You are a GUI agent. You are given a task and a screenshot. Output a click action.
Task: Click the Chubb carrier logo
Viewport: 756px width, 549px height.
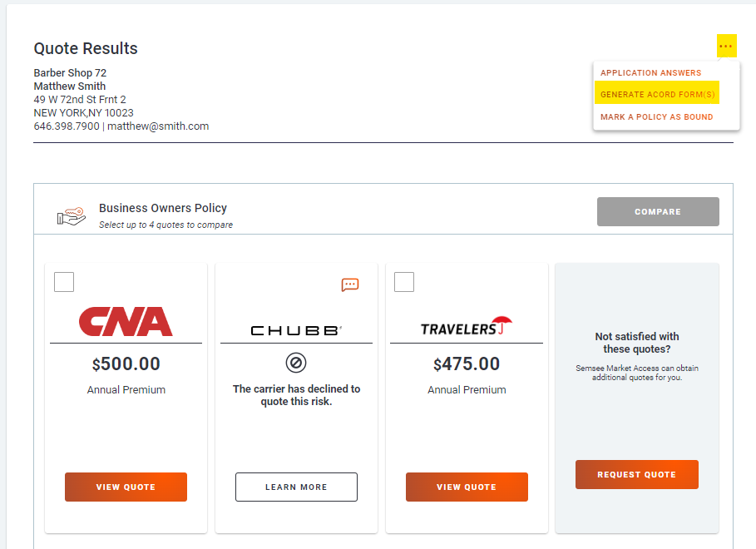[296, 330]
